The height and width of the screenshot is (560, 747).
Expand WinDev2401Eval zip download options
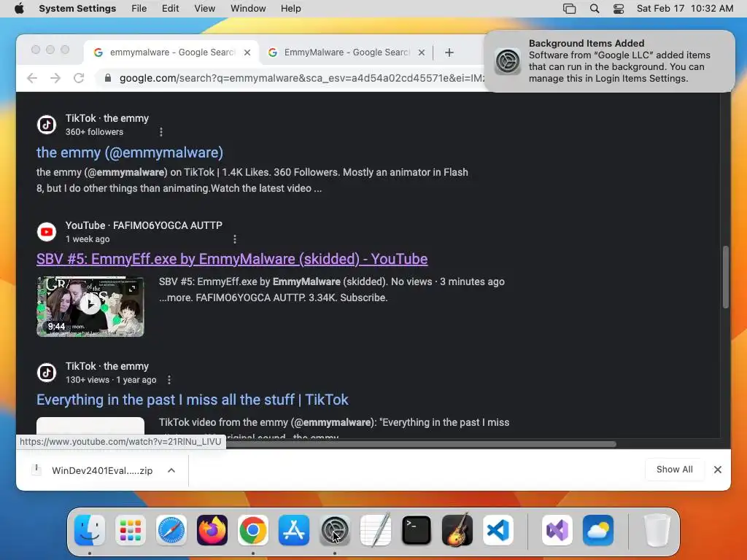(x=171, y=470)
